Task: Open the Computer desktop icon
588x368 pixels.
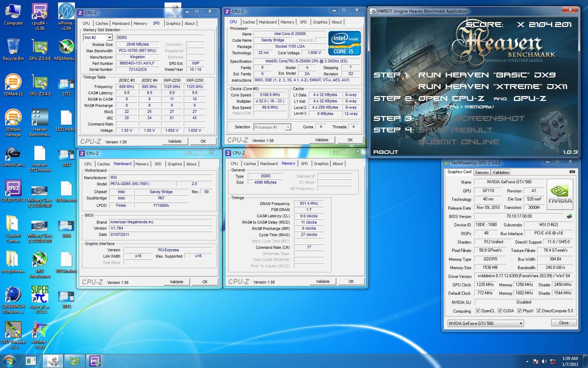Action: (13, 15)
